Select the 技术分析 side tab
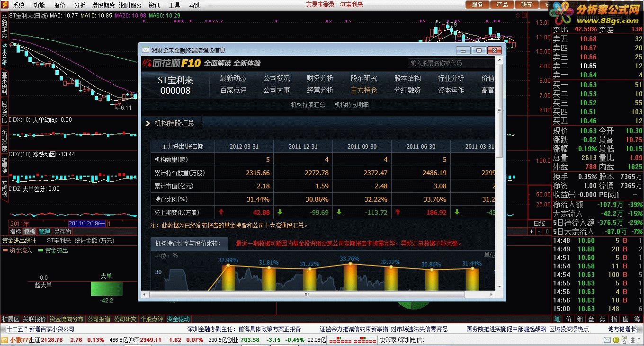 pyautogui.click(x=4, y=55)
